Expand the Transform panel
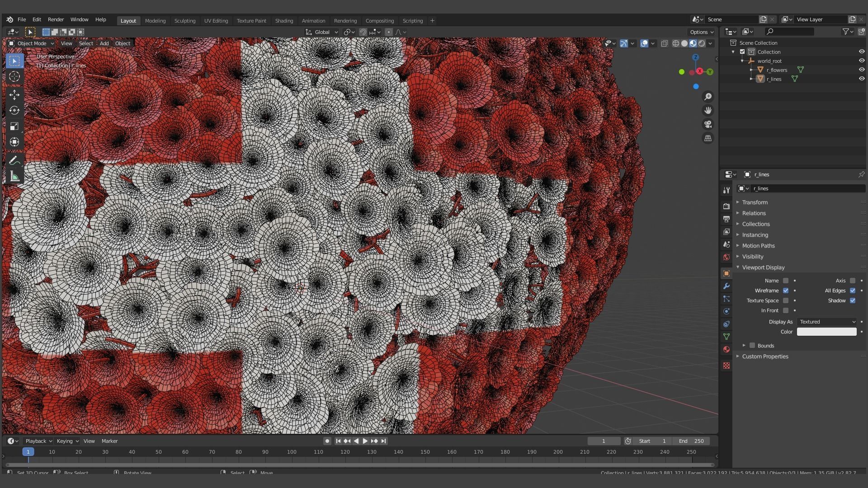This screenshot has width=868, height=488. coord(755,202)
